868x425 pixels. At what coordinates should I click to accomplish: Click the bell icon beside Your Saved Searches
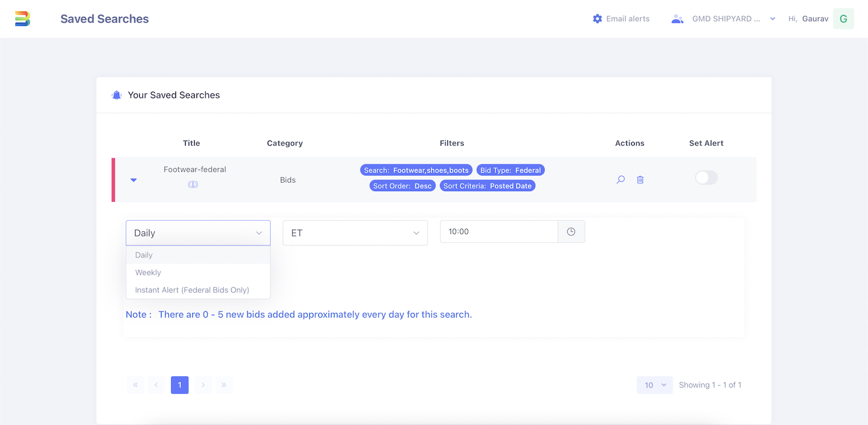pos(116,95)
